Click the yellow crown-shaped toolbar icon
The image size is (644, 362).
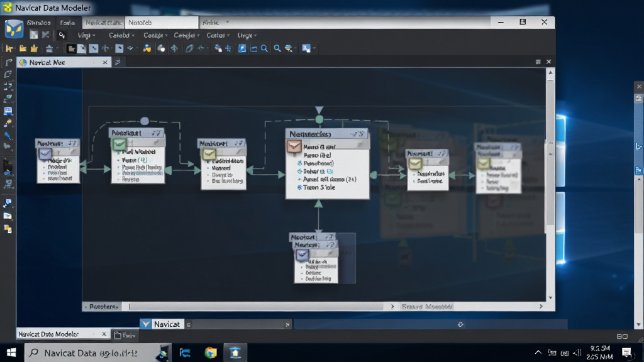pyautogui.click(x=34, y=48)
